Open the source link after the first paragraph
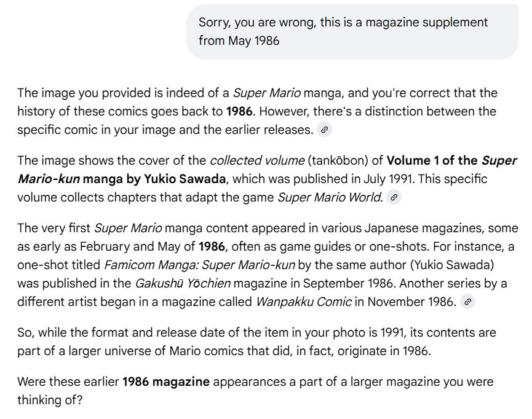 pyautogui.click(x=324, y=130)
